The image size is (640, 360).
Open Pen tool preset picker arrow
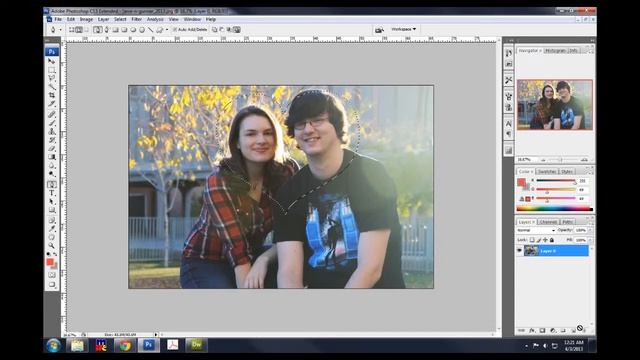60,30
